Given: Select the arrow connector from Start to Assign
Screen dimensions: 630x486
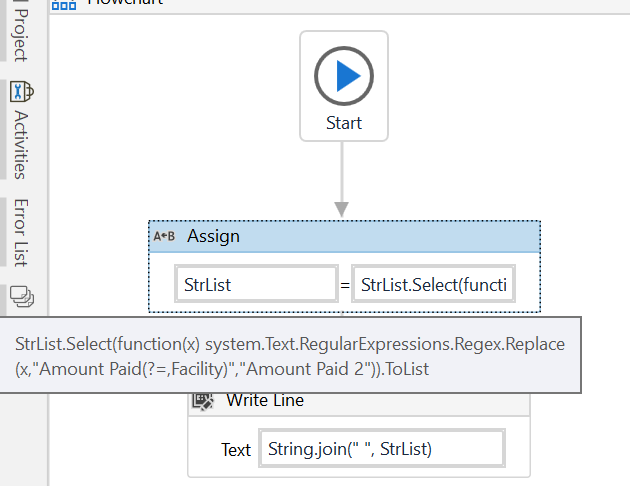Looking at the screenshot, I should point(342,180).
